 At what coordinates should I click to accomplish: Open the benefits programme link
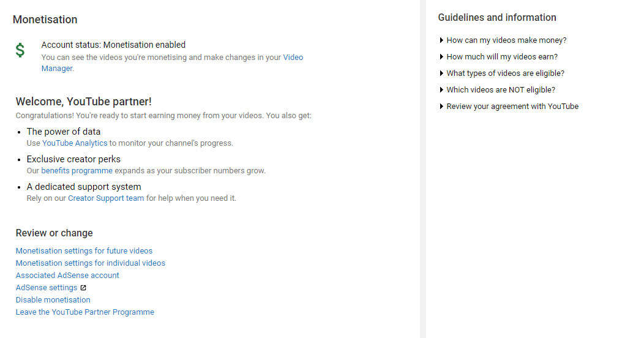click(x=77, y=170)
